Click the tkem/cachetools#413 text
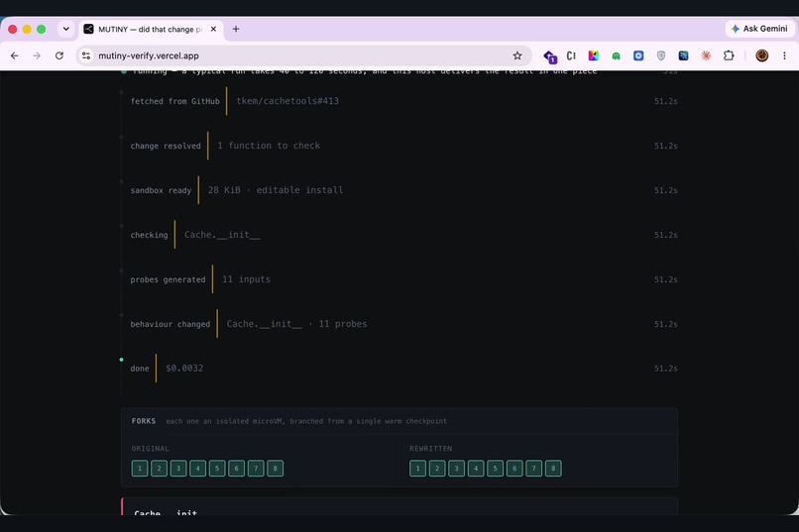The height and width of the screenshot is (532, 799). coord(287,101)
